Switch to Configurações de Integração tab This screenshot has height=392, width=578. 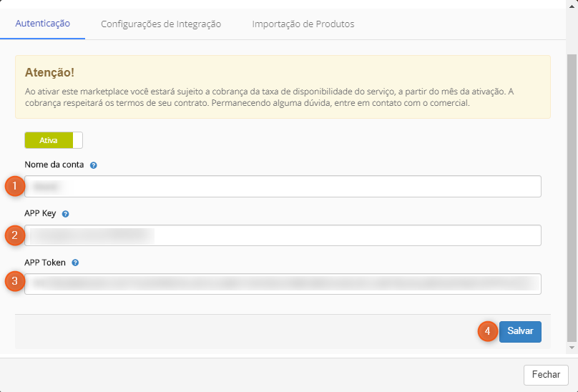(x=161, y=24)
